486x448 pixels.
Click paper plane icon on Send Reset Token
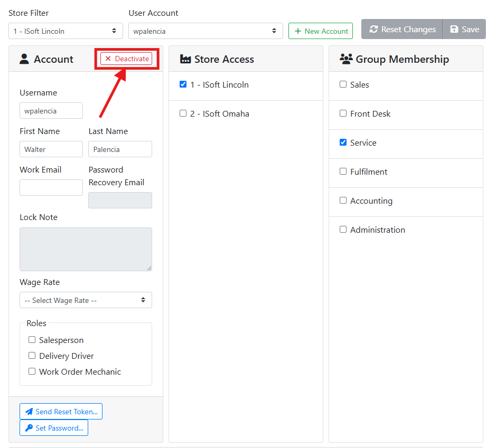[x=29, y=412]
